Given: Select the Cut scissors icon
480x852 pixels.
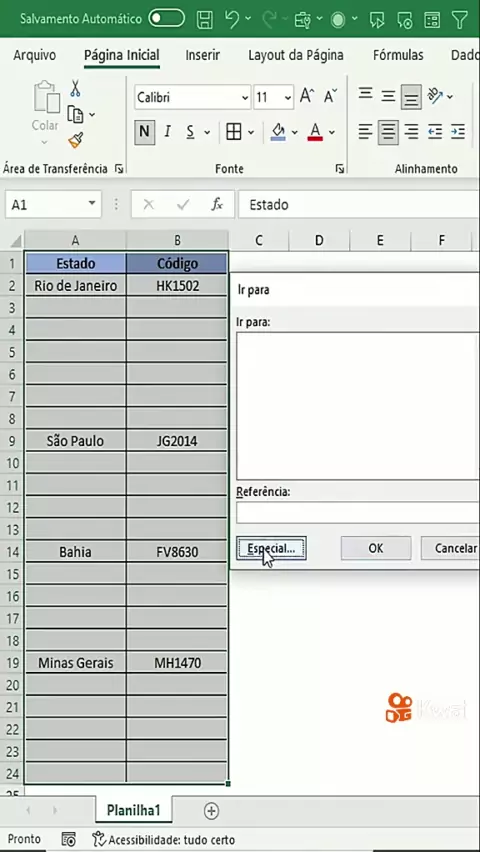Looking at the screenshot, I should (76, 87).
